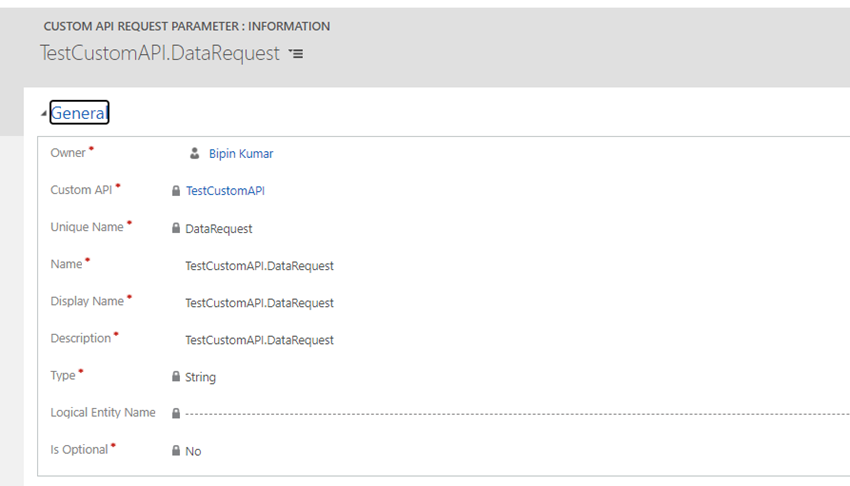Image resolution: width=850 pixels, height=486 pixels.
Task: Click the Custom API Request Parameter header text
Action: click(x=186, y=26)
